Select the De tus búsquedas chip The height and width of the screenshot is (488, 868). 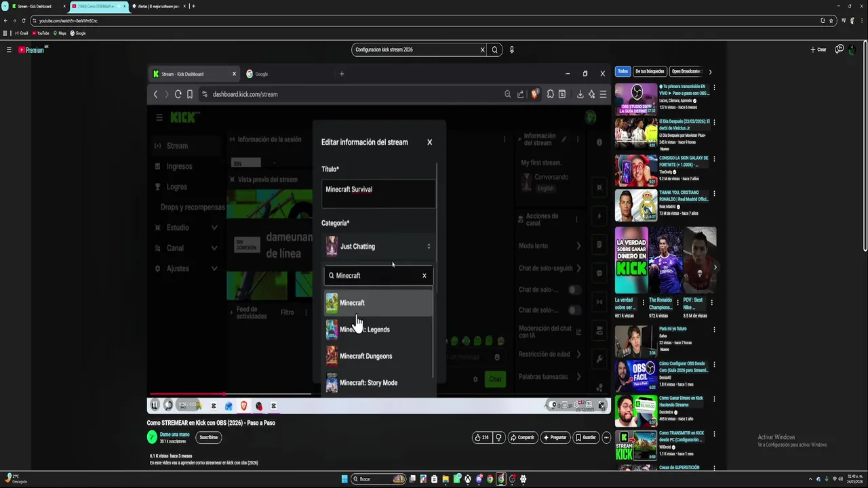(650, 71)
